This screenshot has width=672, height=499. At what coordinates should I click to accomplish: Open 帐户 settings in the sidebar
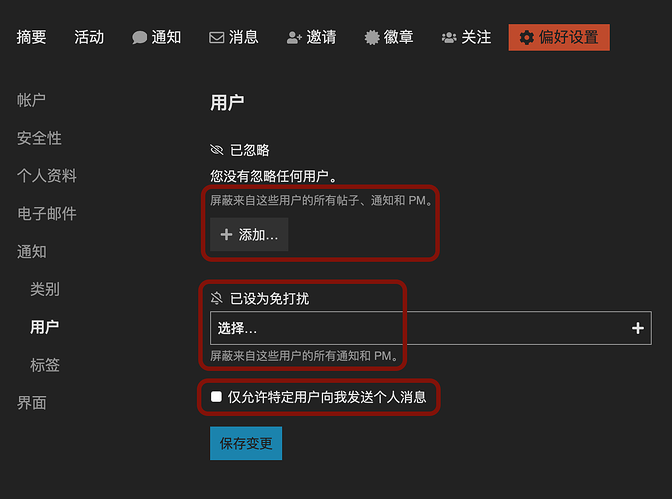pyautogui.click(x=32, y=100)
